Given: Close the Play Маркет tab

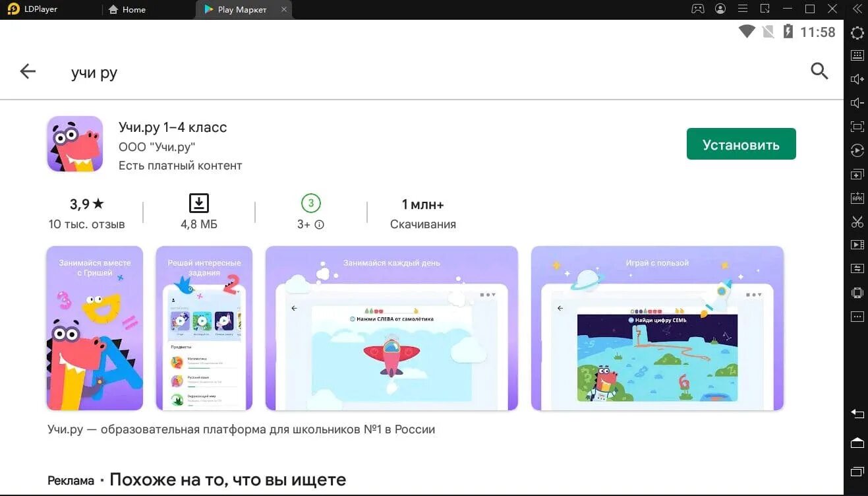Looking at the screenshot, I should [283, 9].
